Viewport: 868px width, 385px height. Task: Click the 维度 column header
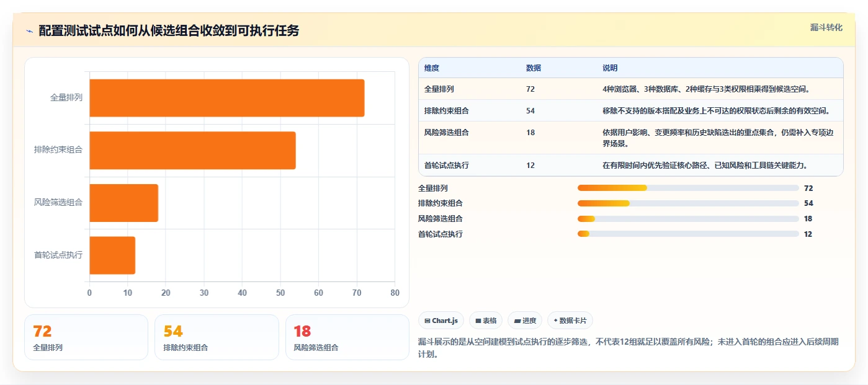432,68
